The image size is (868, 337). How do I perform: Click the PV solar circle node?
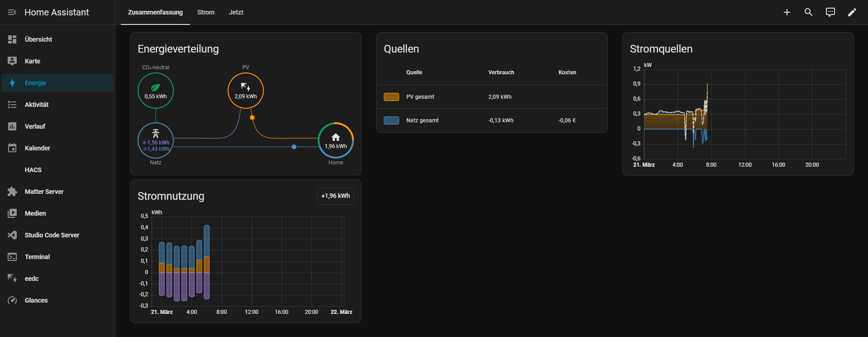tap(245, 91)
